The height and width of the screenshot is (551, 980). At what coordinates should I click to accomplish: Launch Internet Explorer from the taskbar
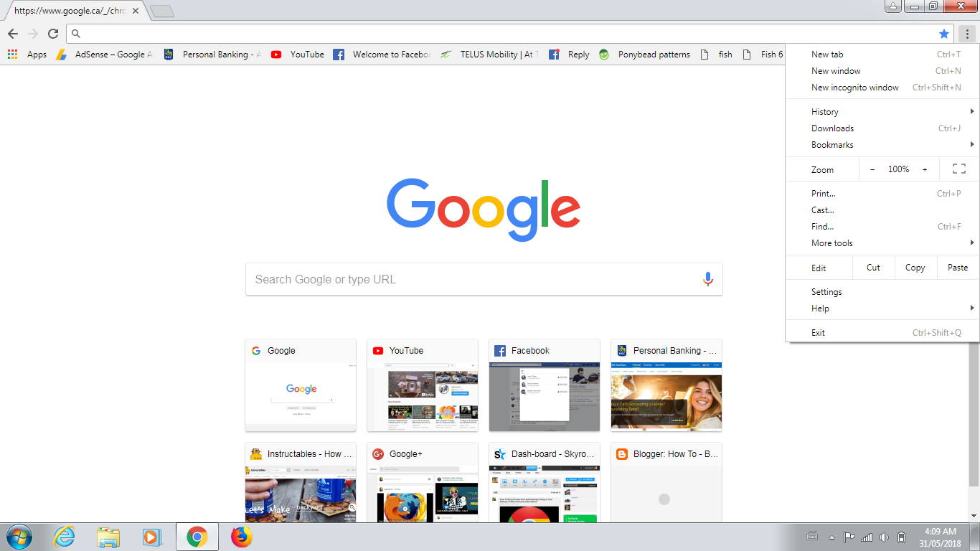pyautogui.click(x=65, y=537)
